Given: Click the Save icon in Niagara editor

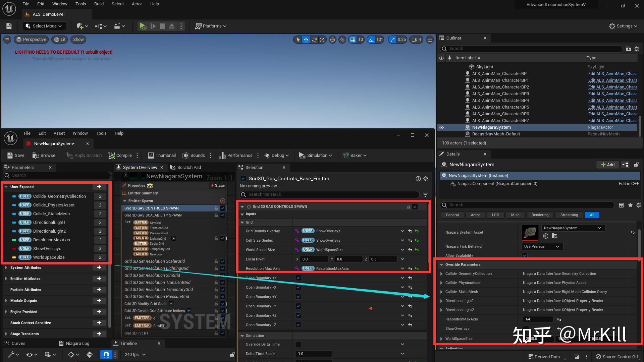Looking at the screenshot, I should [x=10, y=156].
